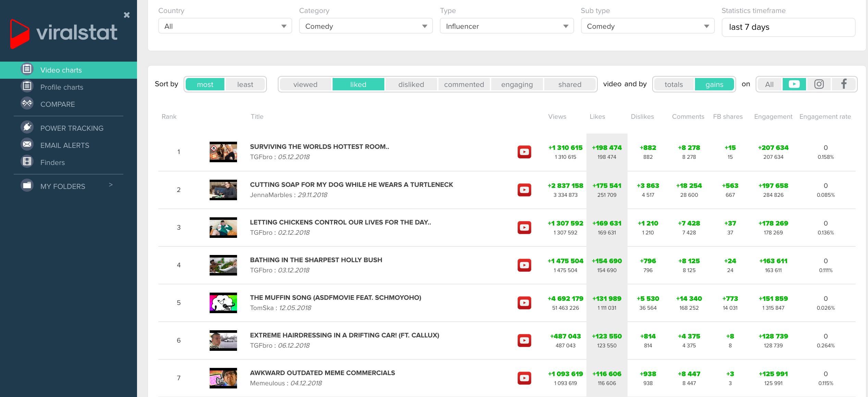Open video BATHING IN THE SHARPEST HOLLY BUSH
Image resolution: width=868 pixels, height=397 pixels.
(316, 260)
